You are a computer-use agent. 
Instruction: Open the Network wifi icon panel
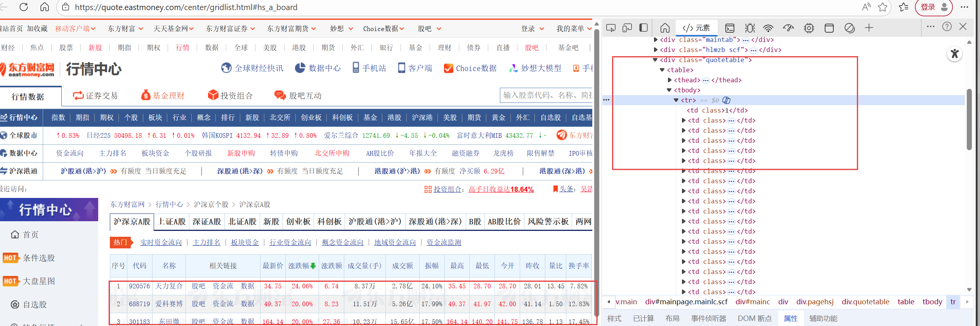768,28
